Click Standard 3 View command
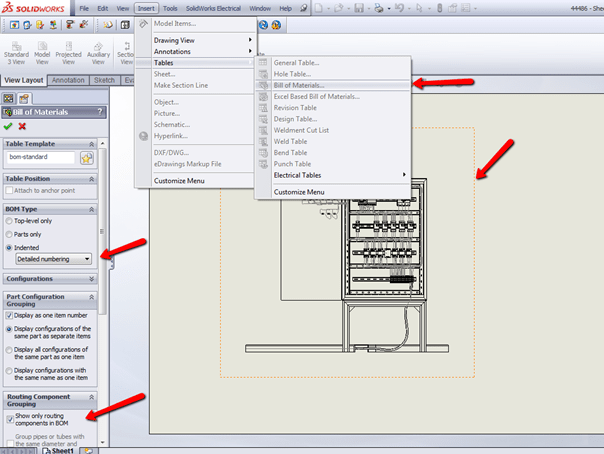Image resolution: width=604 pixels, height=454 pixels. [x=16, y=53]
